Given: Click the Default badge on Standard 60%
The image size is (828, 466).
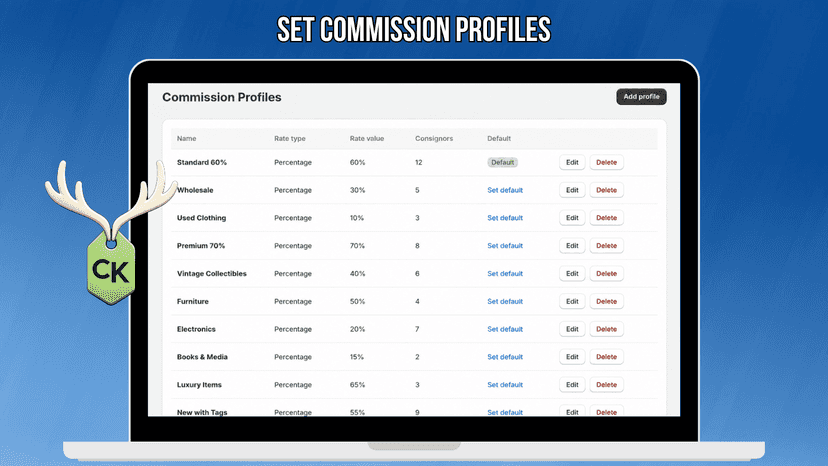Looking at the screenshot, I should 502,162.
